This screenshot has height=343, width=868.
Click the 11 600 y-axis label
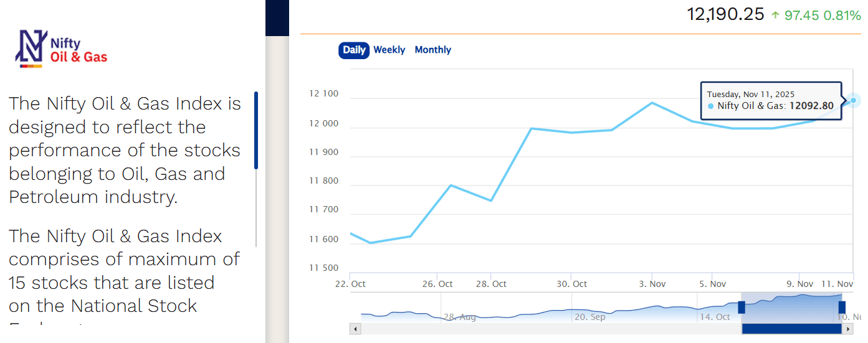324,239
